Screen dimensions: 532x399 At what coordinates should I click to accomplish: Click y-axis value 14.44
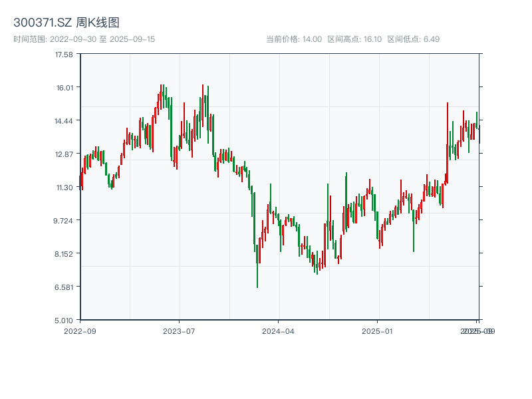point(64,121)
